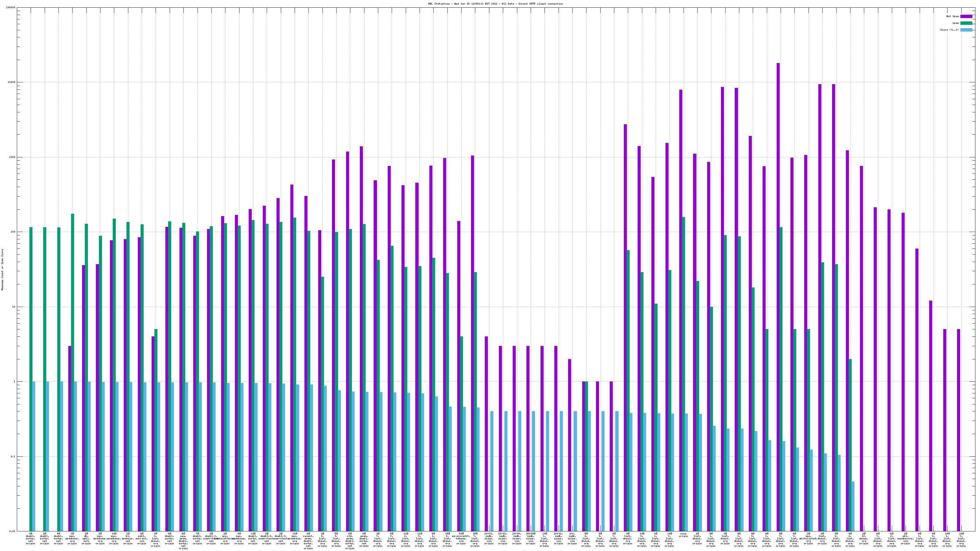This screenshot has height=551, width=980.
Task: Click the bl.spamcop.net x-axis label
Action: (128, 538)
